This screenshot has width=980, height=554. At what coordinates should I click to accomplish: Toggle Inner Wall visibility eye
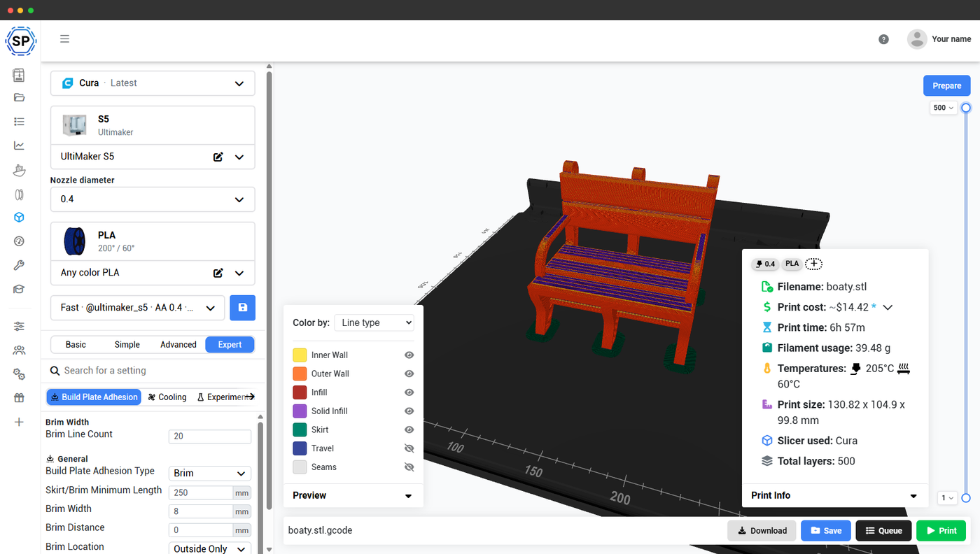(x=409, y=355)
